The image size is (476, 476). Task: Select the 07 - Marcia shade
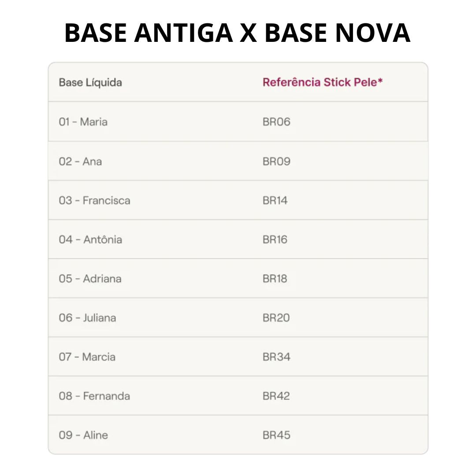point(87,357)
